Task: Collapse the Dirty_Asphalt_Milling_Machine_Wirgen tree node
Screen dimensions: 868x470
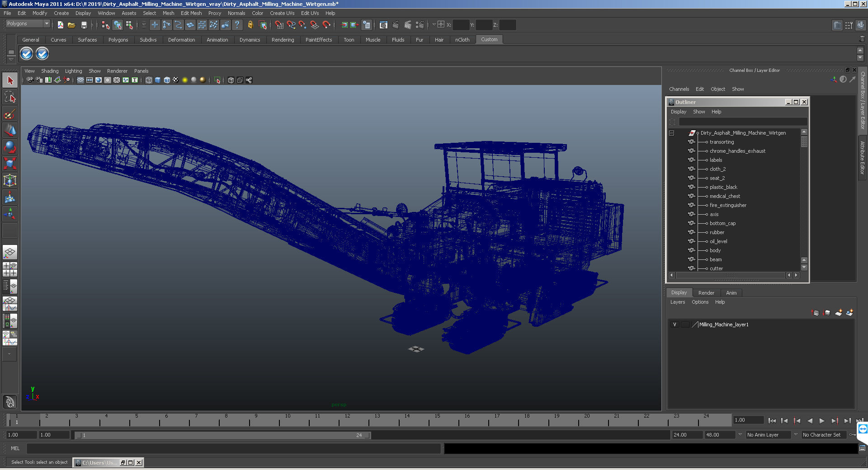Action: tap(671, 133)
